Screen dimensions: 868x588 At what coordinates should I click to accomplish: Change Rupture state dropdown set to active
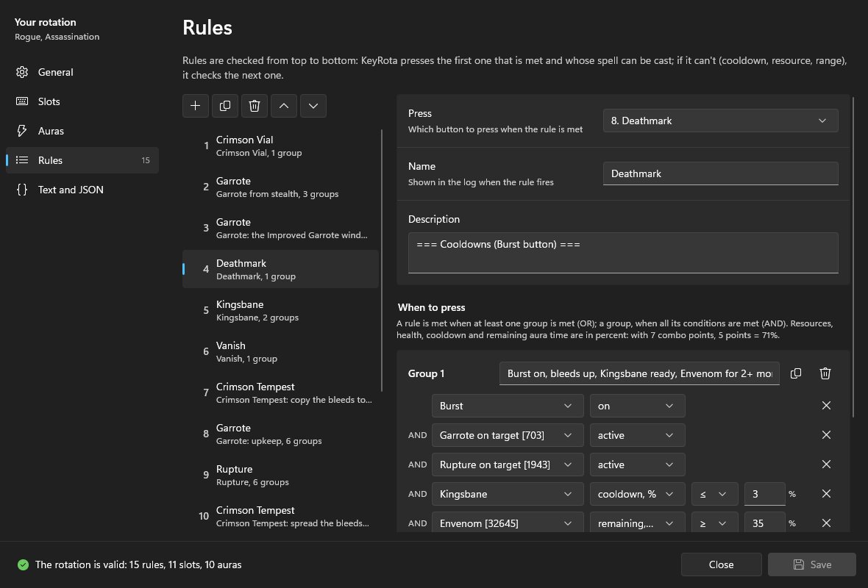tap(637, 464)
